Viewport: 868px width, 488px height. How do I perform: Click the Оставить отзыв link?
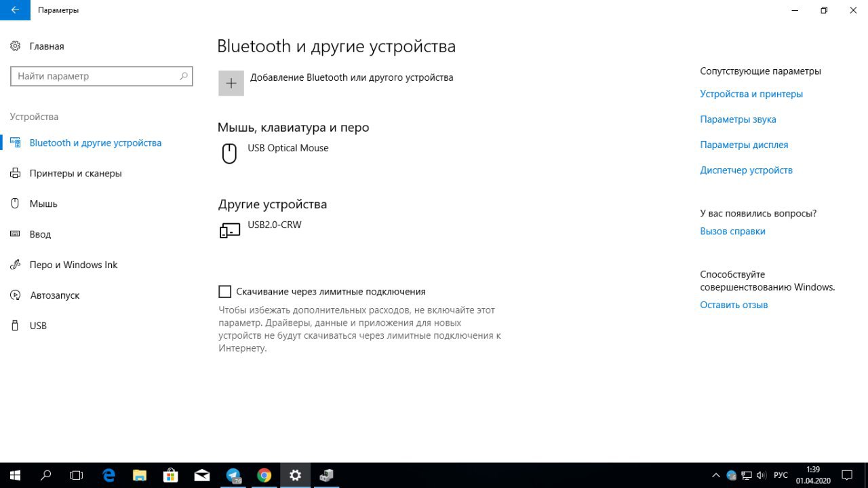pyautogui.click(x=734, y=305)
